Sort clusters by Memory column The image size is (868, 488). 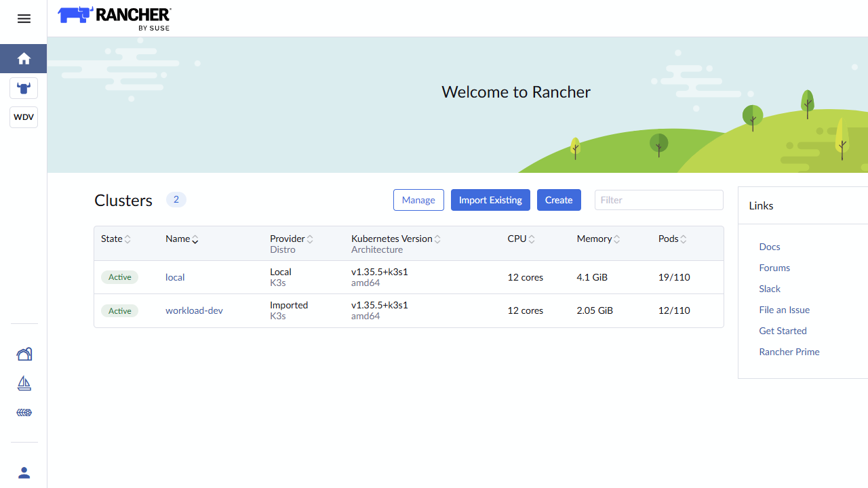(x=599, y=239)
